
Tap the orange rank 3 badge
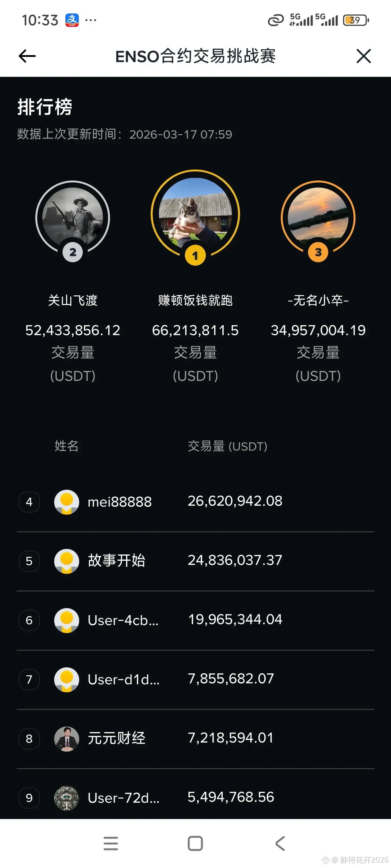pyautogui.click(x=318, y=252)
